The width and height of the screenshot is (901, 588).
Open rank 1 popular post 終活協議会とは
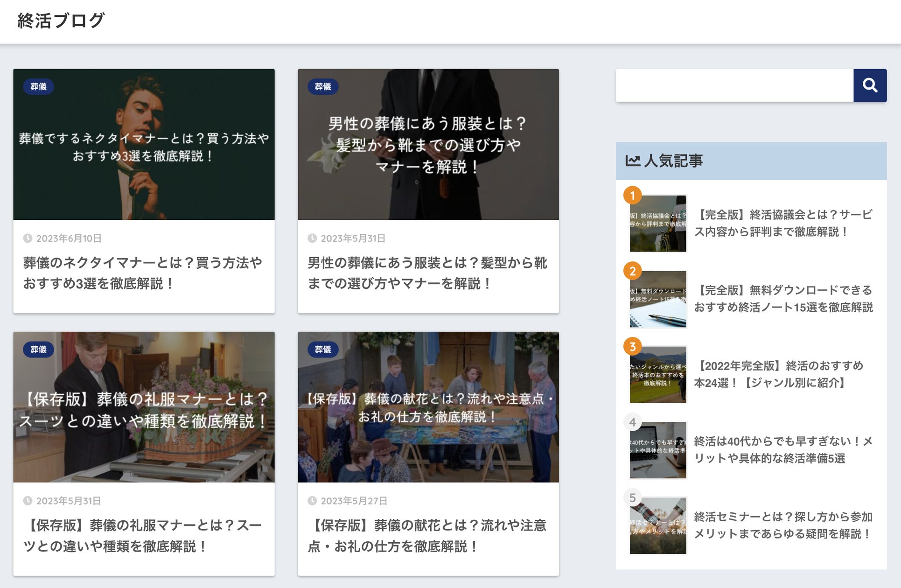(783, 223)
